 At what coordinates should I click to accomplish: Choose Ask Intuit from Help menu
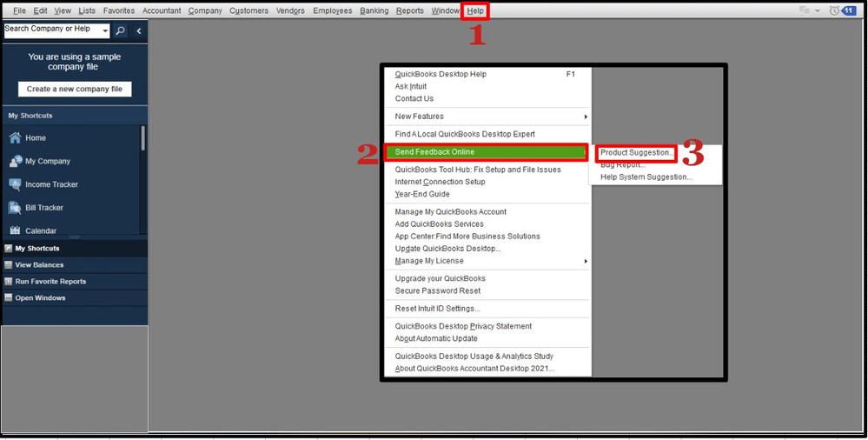coord(488,86)
